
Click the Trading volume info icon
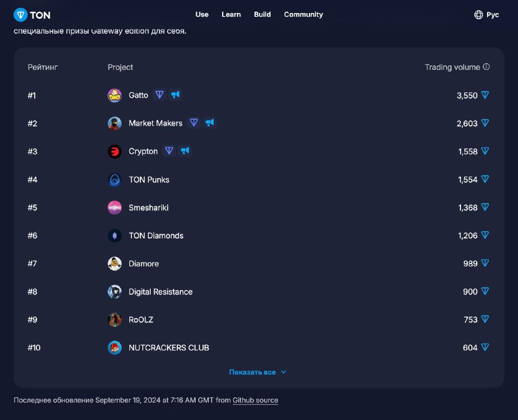click(486, 67)
